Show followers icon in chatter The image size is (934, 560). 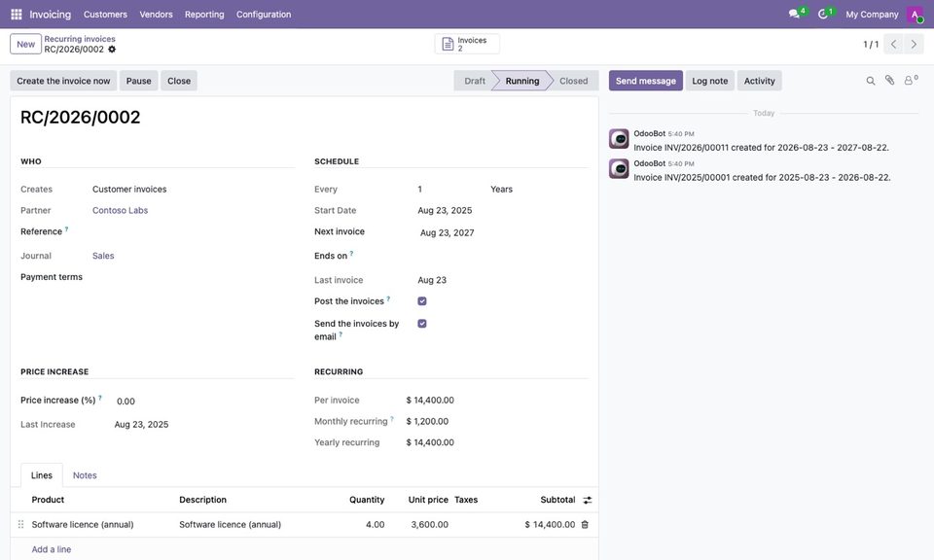911,81
